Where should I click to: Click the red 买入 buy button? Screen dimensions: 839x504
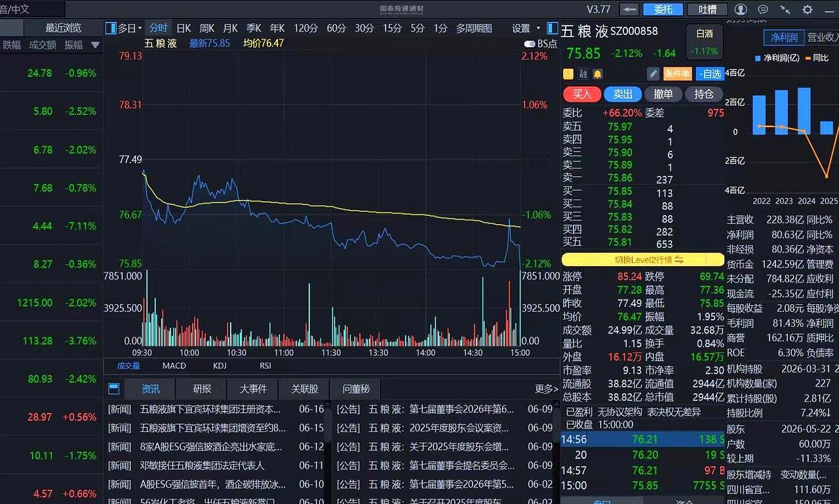pos(582,94)
